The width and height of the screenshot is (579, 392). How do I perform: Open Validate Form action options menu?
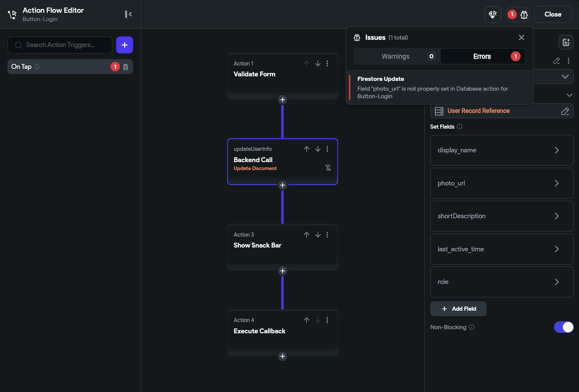point(327,64)
